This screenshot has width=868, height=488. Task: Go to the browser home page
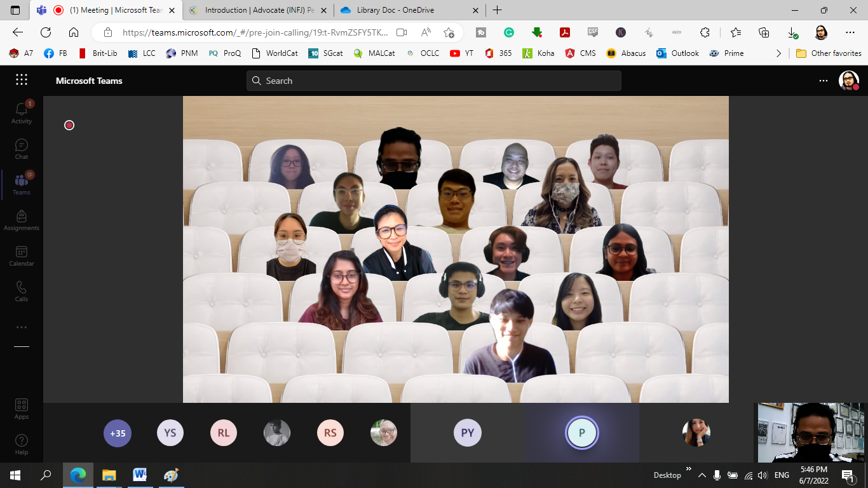click(74, 32)
